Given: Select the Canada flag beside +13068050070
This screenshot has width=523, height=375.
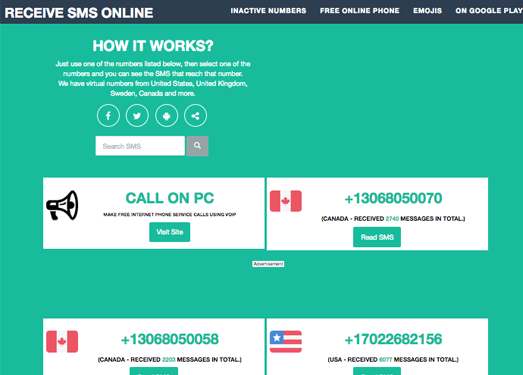Looking at the screenshot, I should tap(286, 201).
